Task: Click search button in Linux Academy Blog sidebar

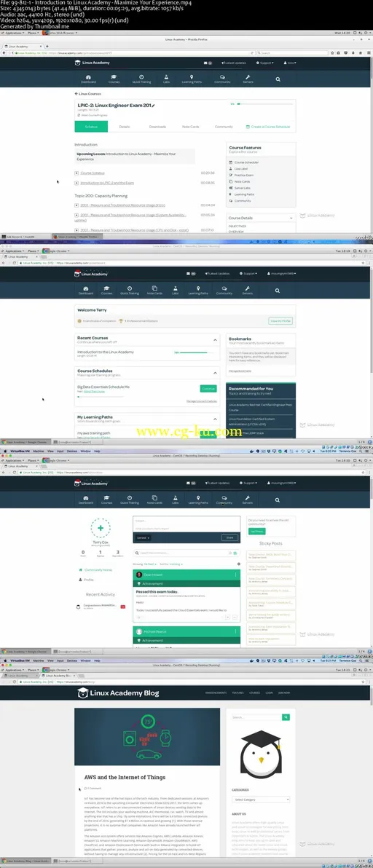Action: (286, 717)
